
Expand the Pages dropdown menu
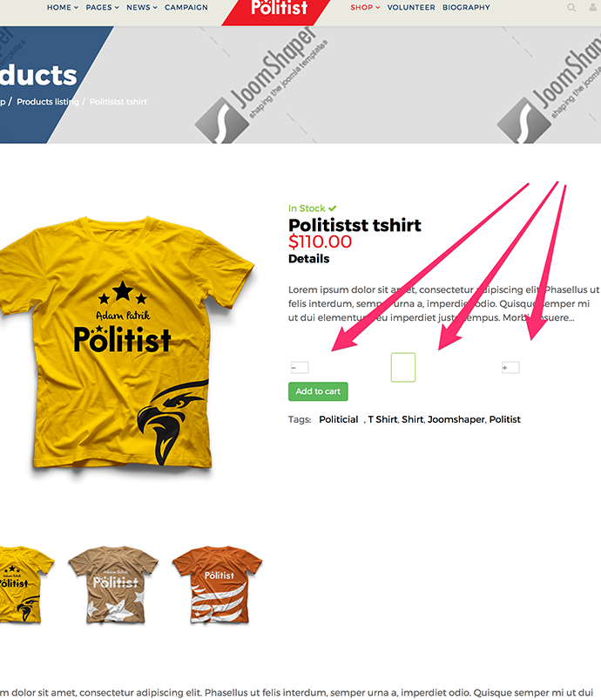[x=102, y=8]
